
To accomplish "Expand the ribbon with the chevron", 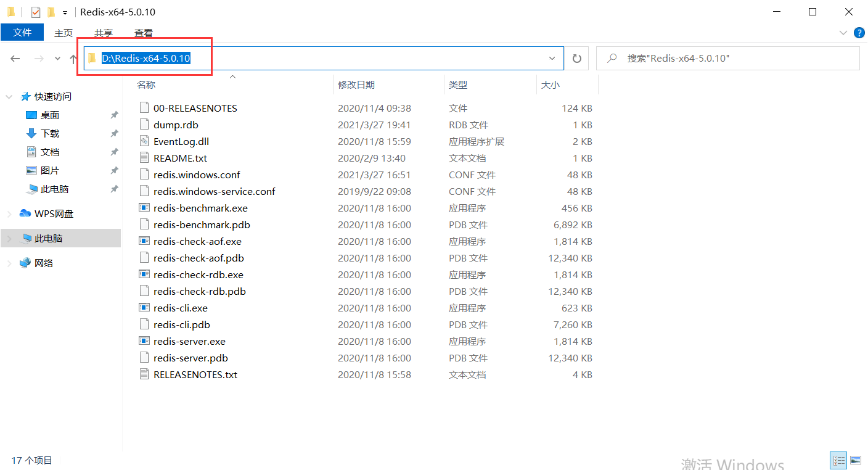I will (843, 33).
